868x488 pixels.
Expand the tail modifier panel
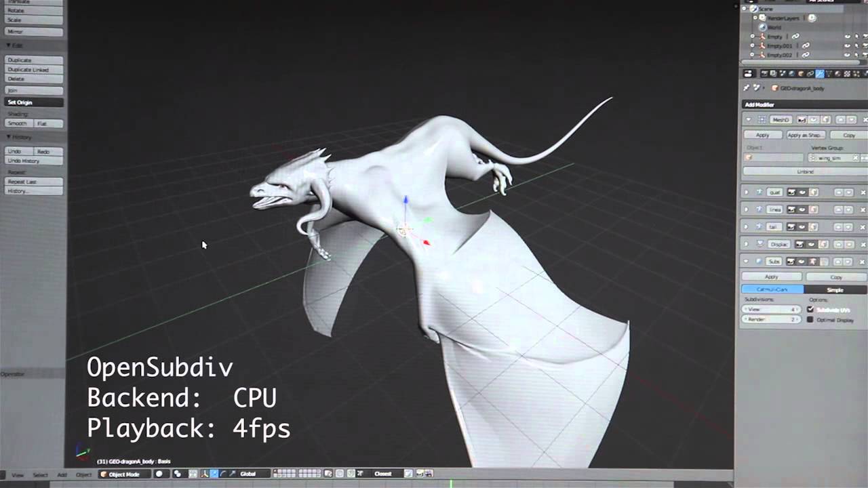coord(747,227)
